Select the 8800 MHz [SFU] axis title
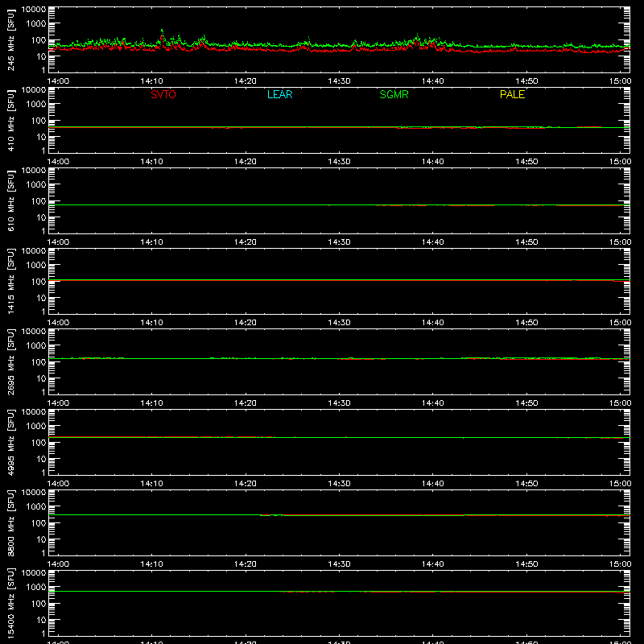Screen dimensions: 644x644 (11, 522)
